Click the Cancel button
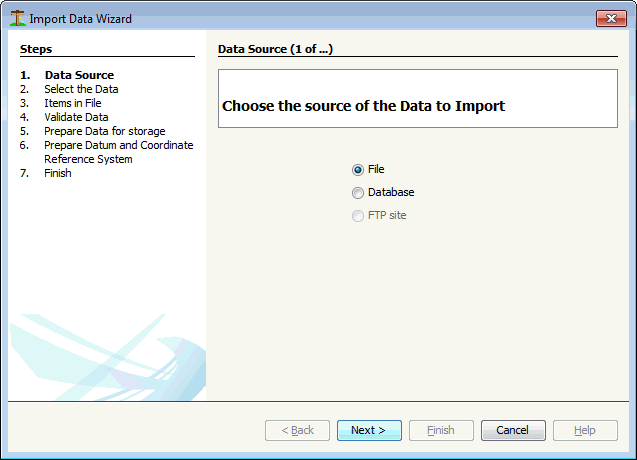This screenshot has height=460, width=637. pos(513,430)
